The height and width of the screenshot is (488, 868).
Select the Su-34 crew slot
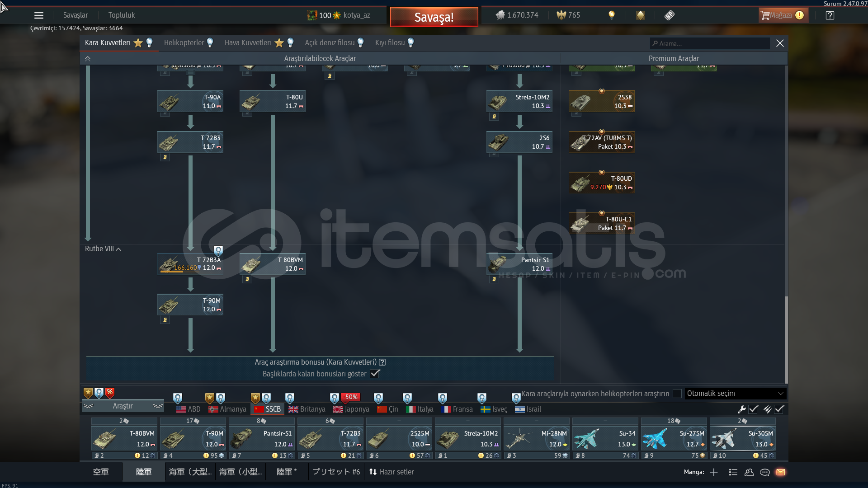pyautogui.click(x=605, y=438)
